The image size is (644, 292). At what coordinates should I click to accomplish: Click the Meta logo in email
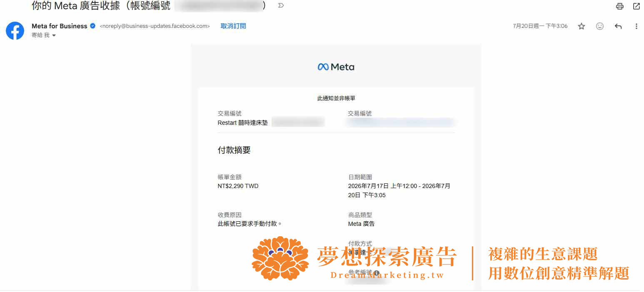coord(336,67)
